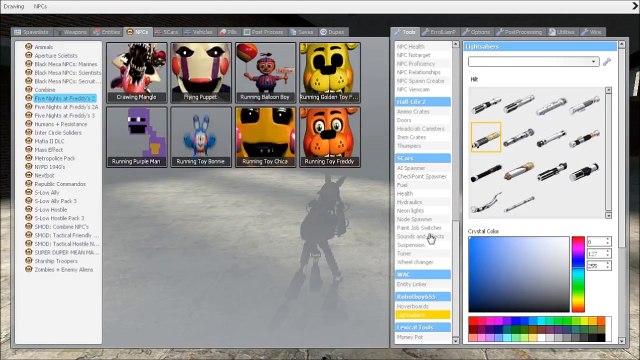
Task: Select the Mass Effect category
Action: 49,150
